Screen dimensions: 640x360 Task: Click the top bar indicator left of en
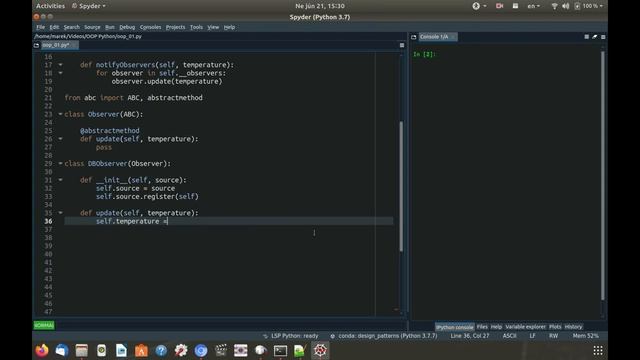pos(516,6)
